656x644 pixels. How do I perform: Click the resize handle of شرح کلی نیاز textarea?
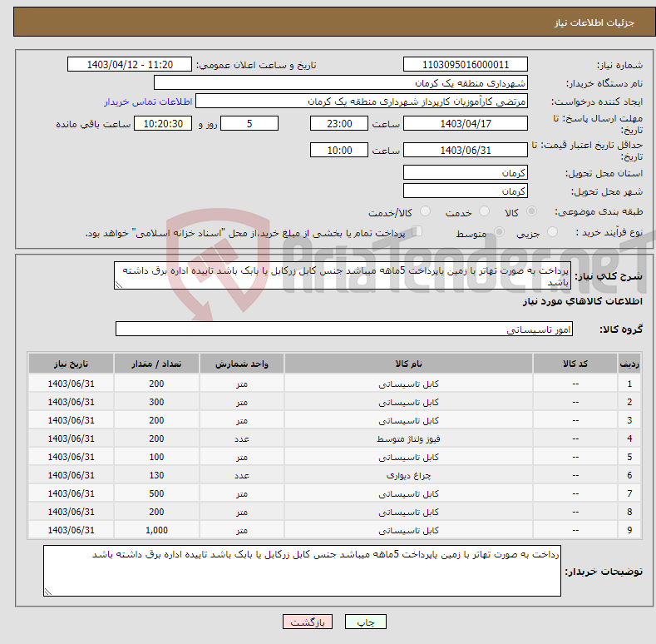pos(119,285)
